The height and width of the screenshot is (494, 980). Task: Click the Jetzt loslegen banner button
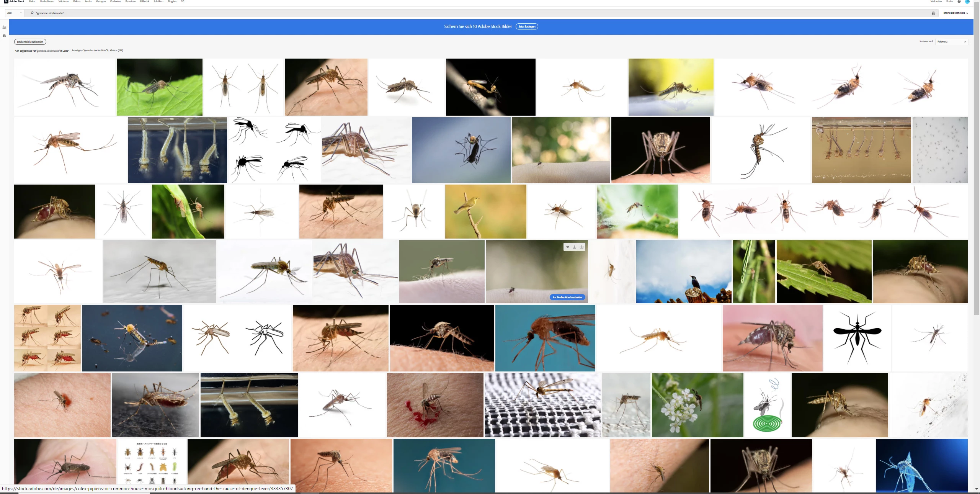pos(527,26)
